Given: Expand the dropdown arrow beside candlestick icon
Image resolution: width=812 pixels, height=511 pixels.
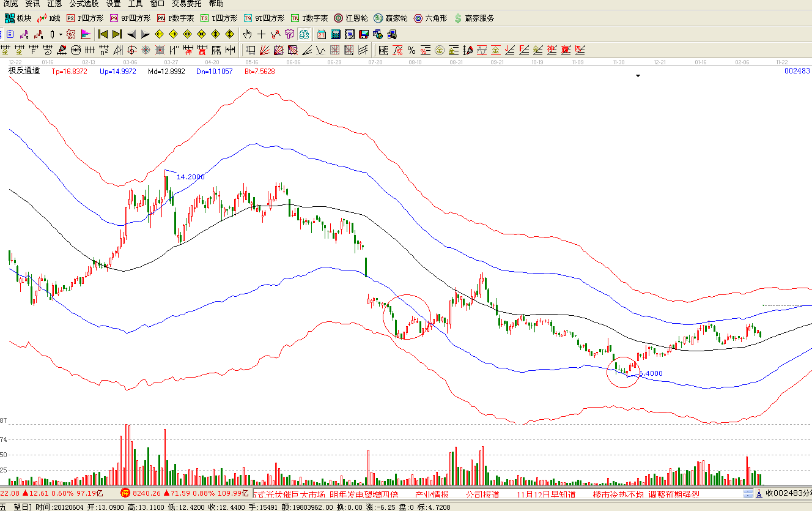Looking at the screenshot, I should pyautogui.click(x=60, y=34).
